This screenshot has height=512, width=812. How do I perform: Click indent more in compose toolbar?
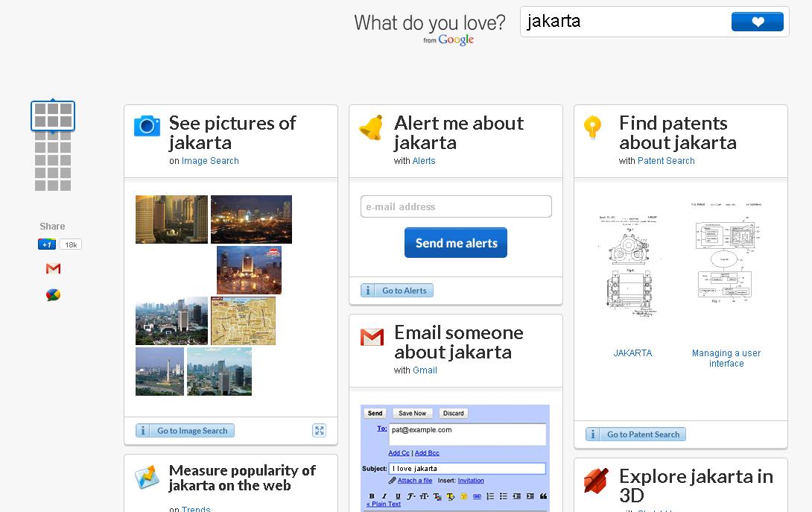[530, 496]
